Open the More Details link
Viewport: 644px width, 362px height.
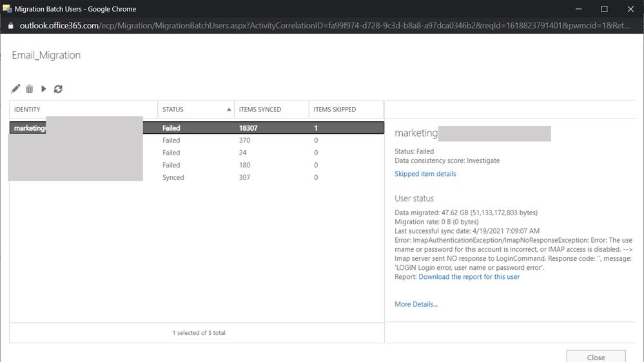point(416,304)
